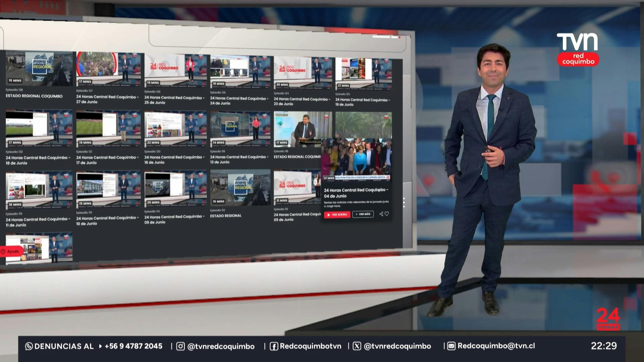Screen dimensions: 644x362
Task: Click the phone number +56 9 4787 2045
Action: coord(133,346)
